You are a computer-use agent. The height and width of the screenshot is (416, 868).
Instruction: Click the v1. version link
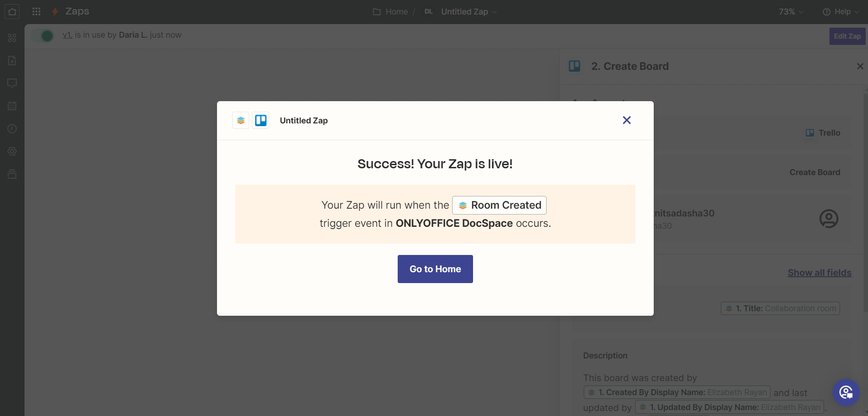click(67, 35)
